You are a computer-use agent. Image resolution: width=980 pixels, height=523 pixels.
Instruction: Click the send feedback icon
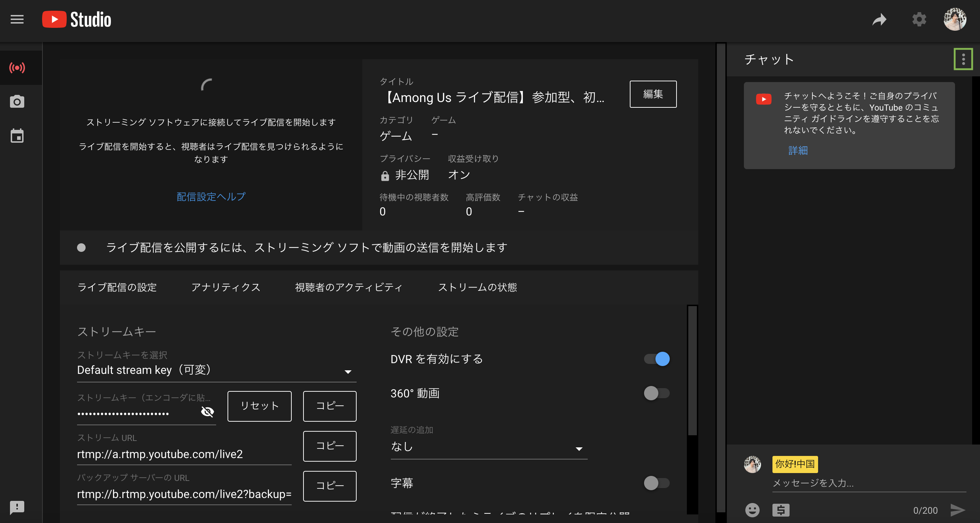tap(17, 507)
